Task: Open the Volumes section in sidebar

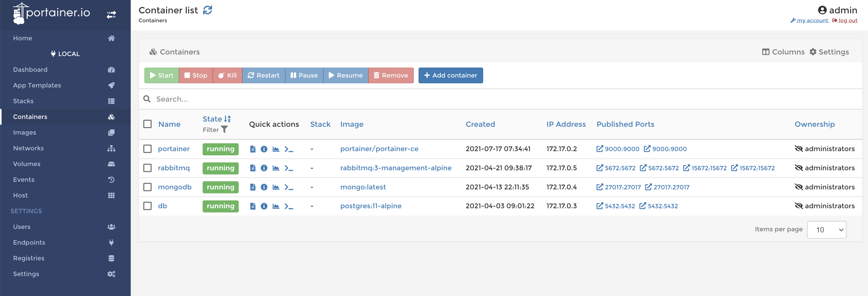Action: point(26,163)
